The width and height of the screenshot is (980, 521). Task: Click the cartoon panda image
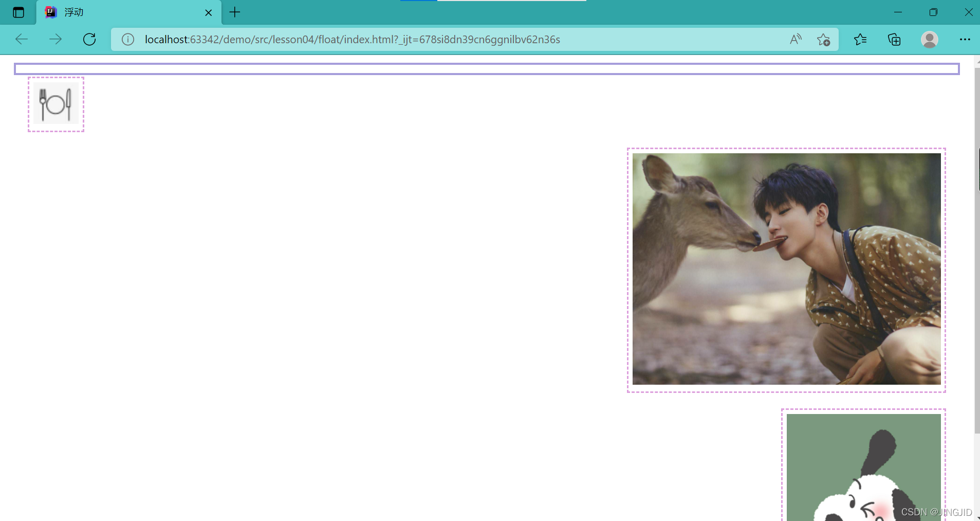pyautogui.click(x=864, y=468)
